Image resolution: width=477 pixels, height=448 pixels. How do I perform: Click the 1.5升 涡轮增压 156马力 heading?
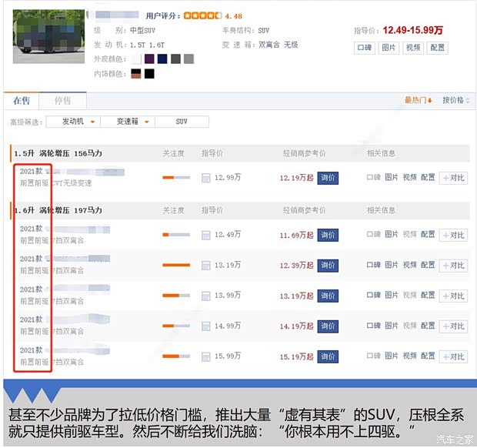[58, 153]
